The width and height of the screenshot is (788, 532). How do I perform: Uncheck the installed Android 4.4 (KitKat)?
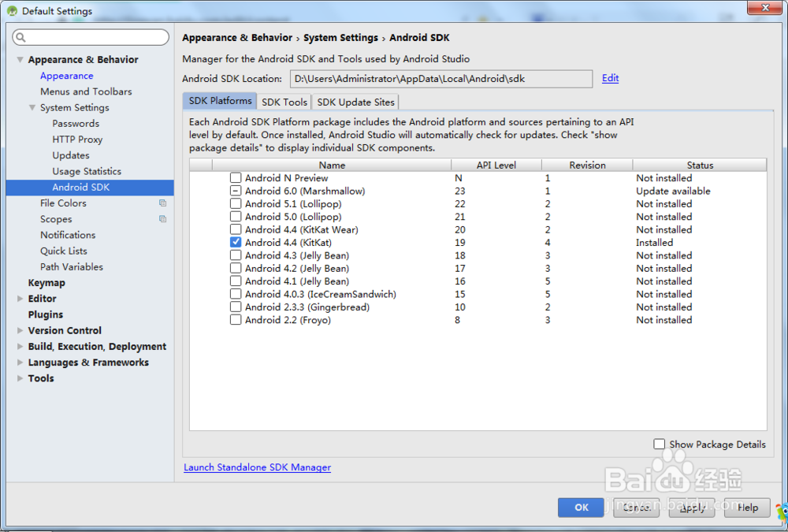[235, 243]
